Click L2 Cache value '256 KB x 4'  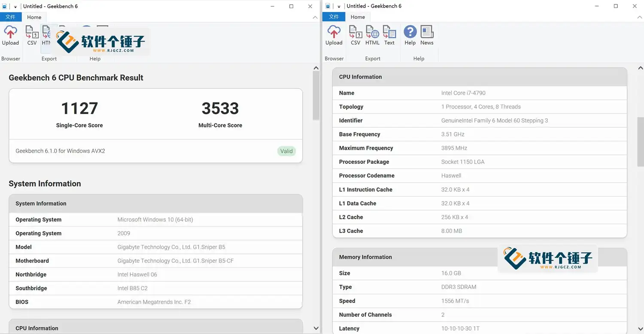coord(455,217)
